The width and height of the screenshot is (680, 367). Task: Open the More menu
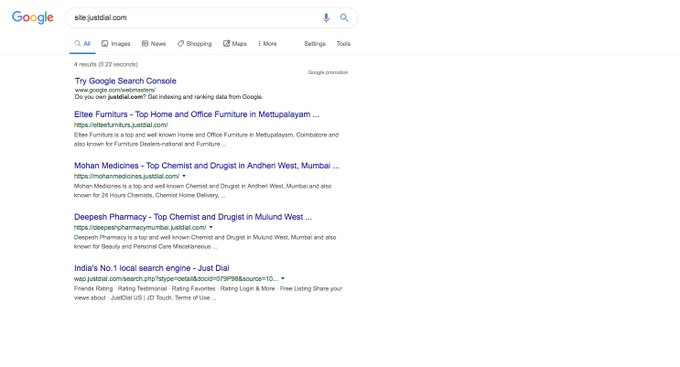[x=267, y=44]
